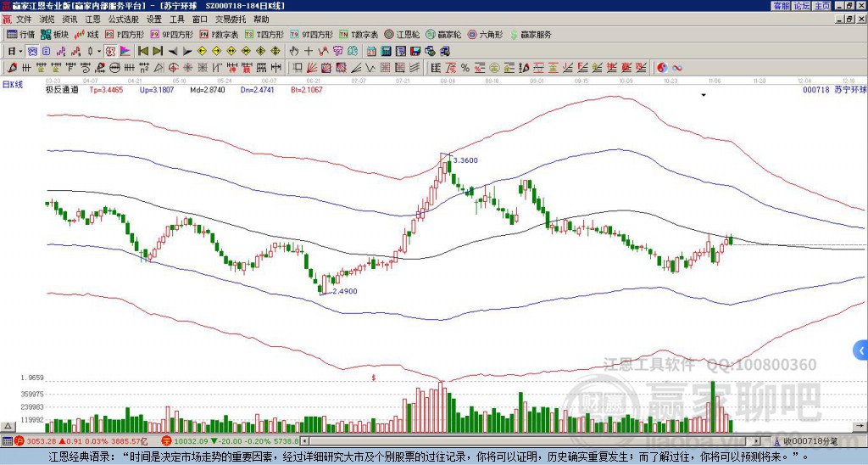
Task: Open the 帮助 menu
Action: coord(261,20)
